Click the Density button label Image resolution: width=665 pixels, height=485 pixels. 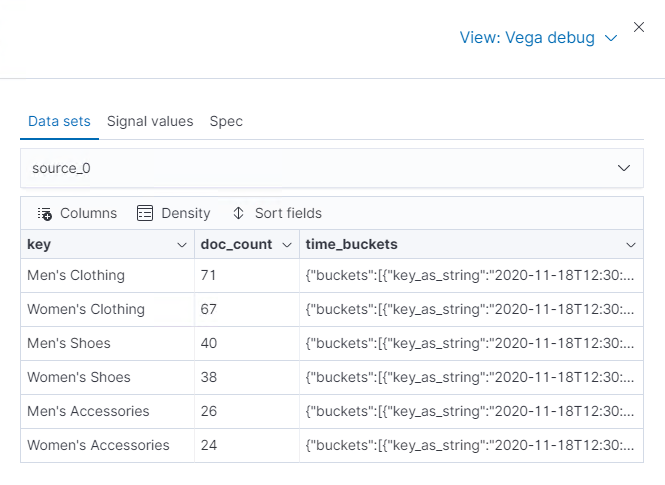point(186,213)
